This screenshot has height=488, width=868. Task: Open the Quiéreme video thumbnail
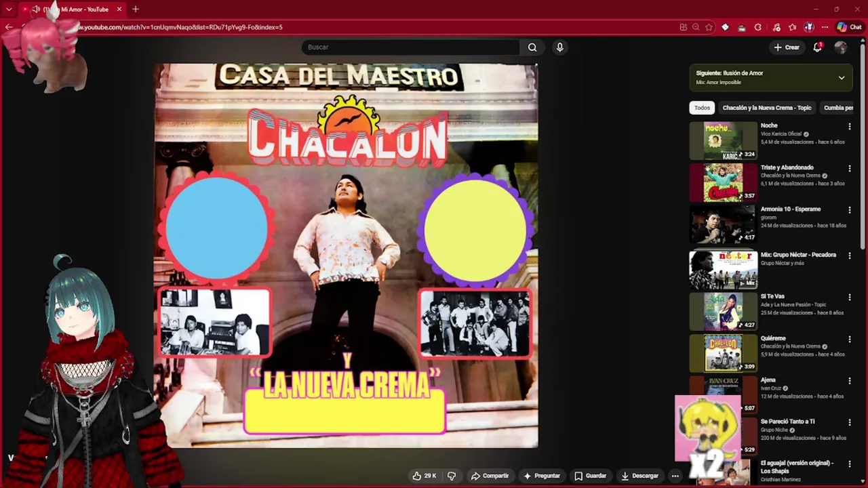[x=723, y=353]
